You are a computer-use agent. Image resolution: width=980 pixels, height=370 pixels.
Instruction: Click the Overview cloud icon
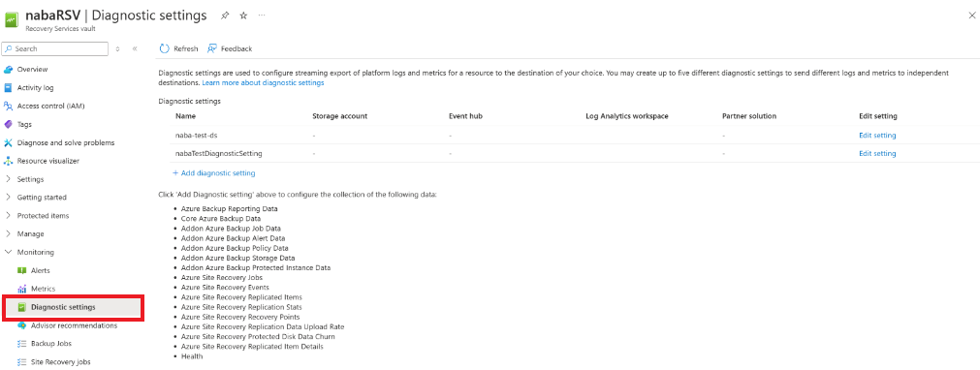8,70
